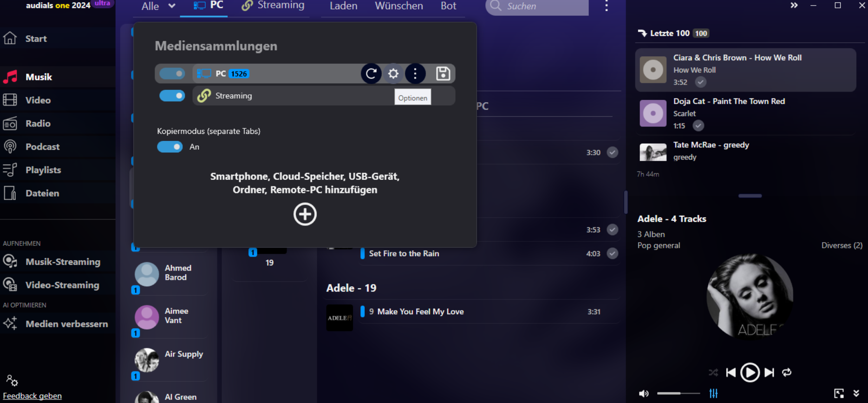The width and height of the screenshot is (868, 403).
Task: Toggle repeat playback
Action: (x=787, y=372)
